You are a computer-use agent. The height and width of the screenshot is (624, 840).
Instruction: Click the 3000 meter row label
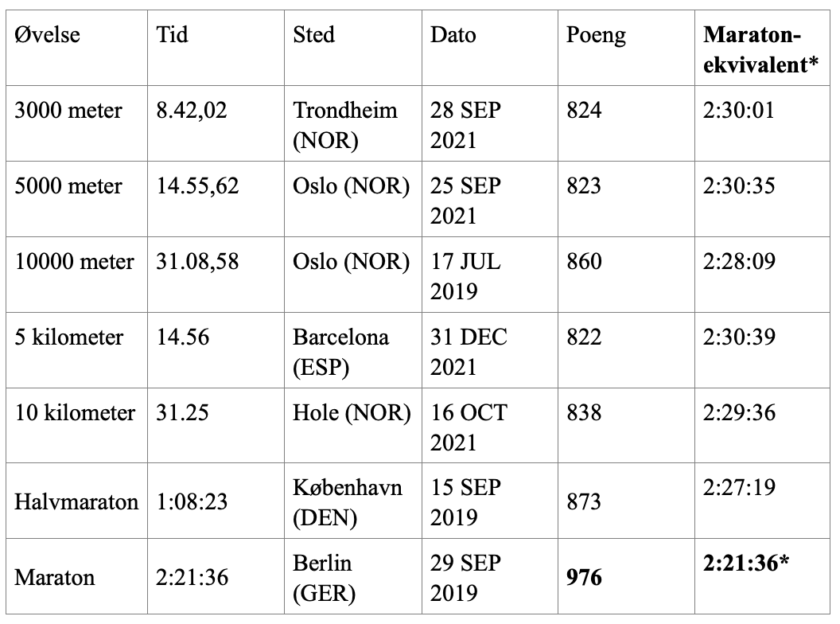pos(69,110)
